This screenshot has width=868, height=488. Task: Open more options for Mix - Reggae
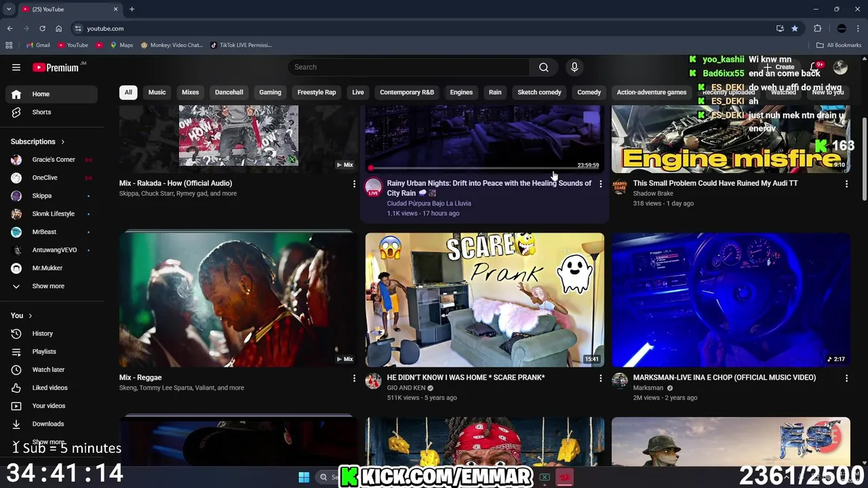[x=354, y=378]
